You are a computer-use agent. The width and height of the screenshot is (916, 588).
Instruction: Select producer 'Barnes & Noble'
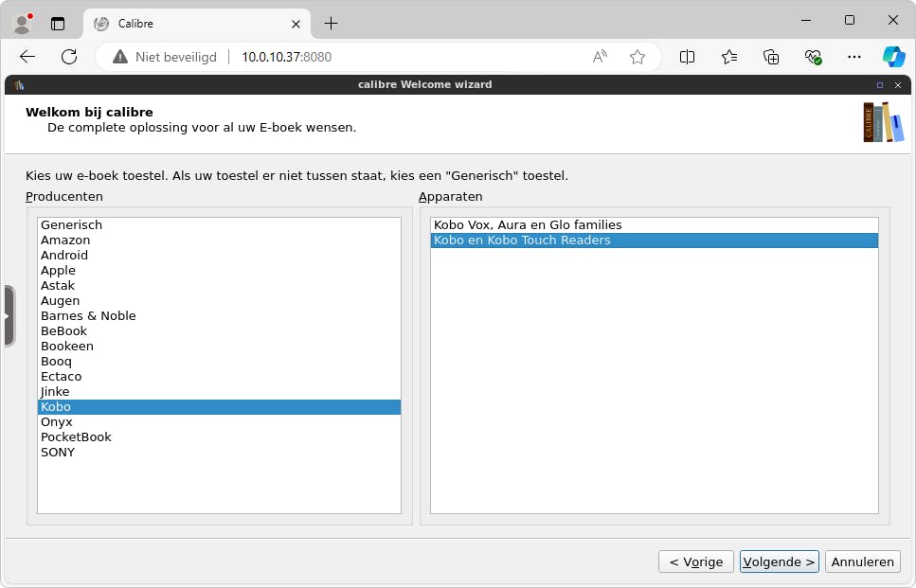click(x=219, y=316)
